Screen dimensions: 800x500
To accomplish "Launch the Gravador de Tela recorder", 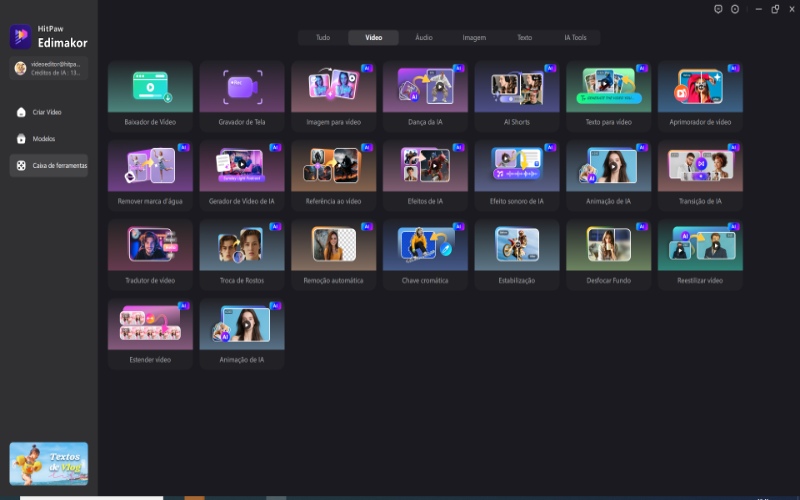I will click(241, 94).
